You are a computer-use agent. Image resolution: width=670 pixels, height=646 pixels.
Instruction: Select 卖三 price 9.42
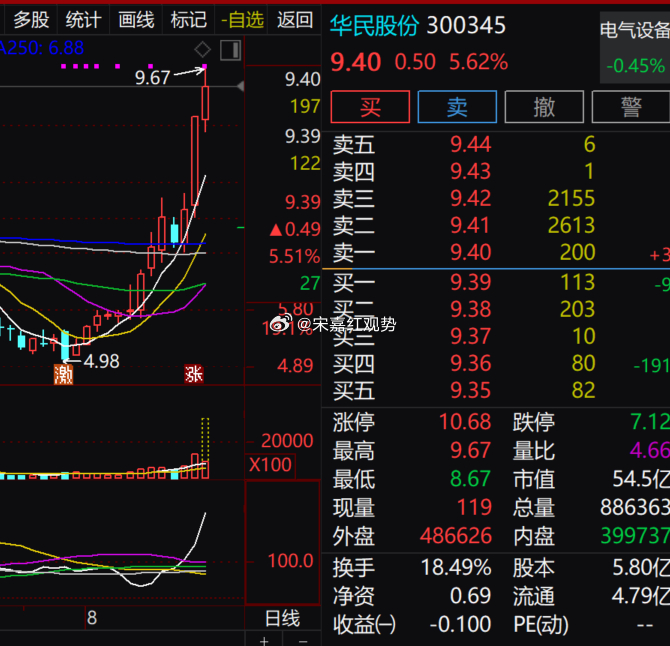[x=470, y=198]
